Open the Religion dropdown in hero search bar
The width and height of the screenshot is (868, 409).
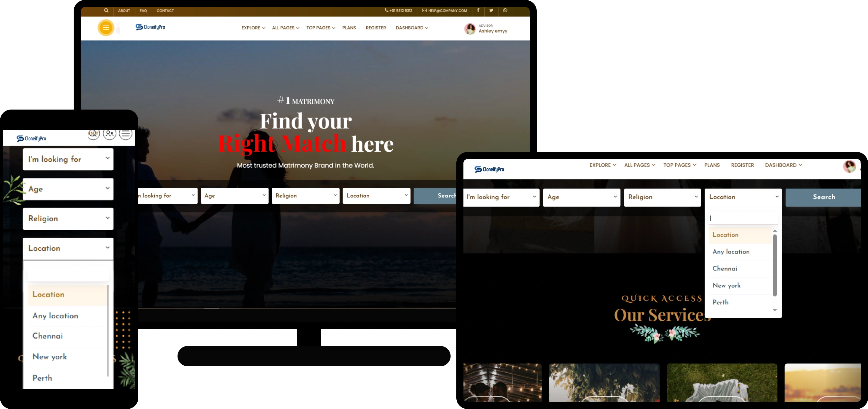coord(305,196)
